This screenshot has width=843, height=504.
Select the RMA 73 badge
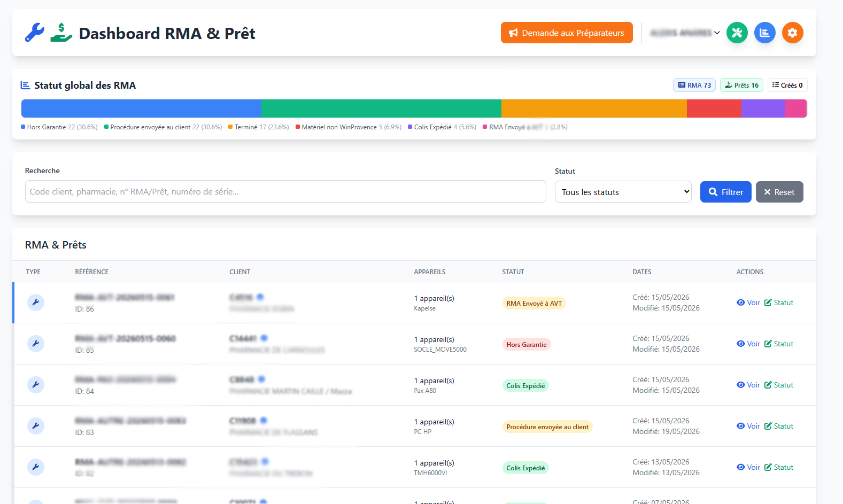click(694, 85)
